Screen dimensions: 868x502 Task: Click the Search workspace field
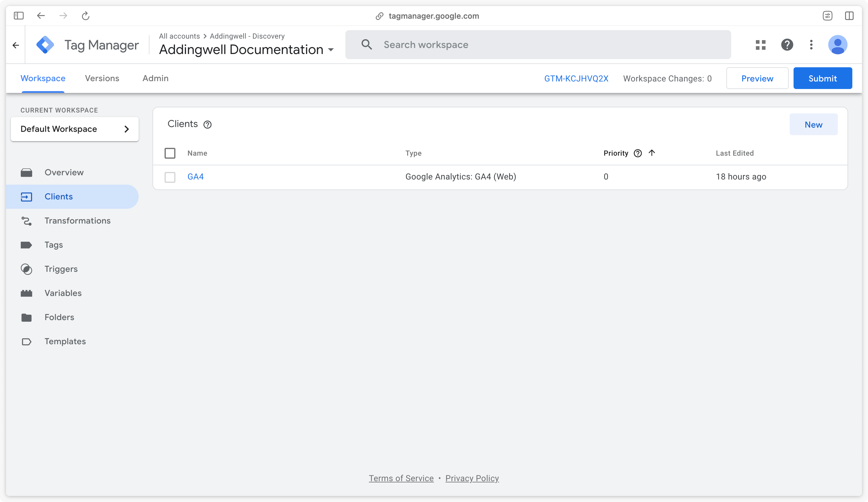click(538, 44)
